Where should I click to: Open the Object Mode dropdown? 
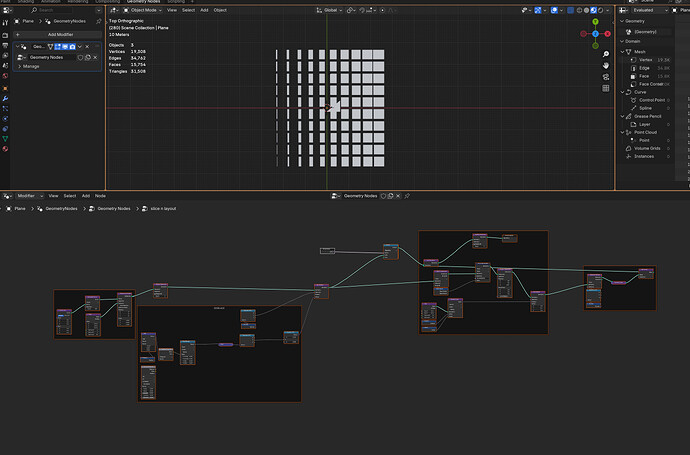click(143, 10)
